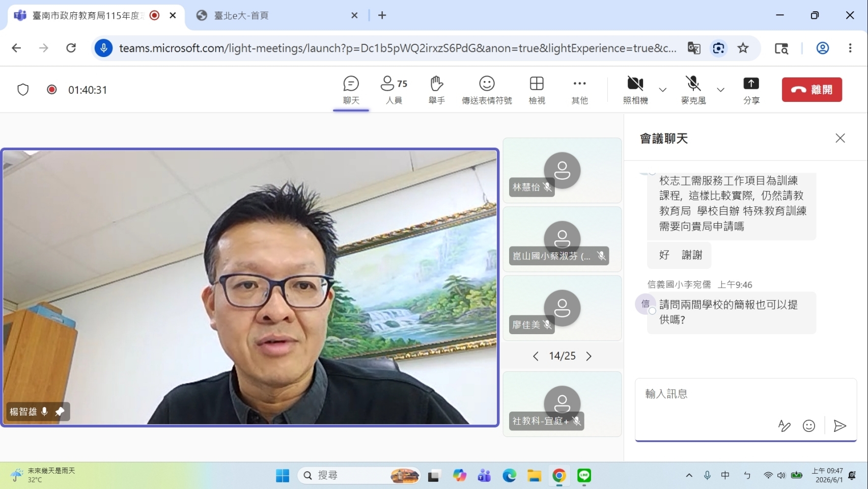Click the taskbar search box 搜尋
This screenshot has width=868, height=489.
point(359,476)
